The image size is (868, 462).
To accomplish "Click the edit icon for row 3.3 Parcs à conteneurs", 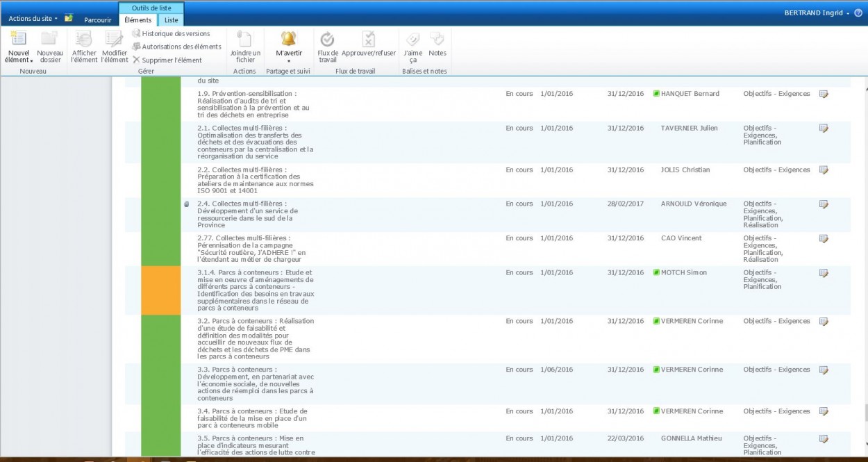I will click(x=824, y=370).
